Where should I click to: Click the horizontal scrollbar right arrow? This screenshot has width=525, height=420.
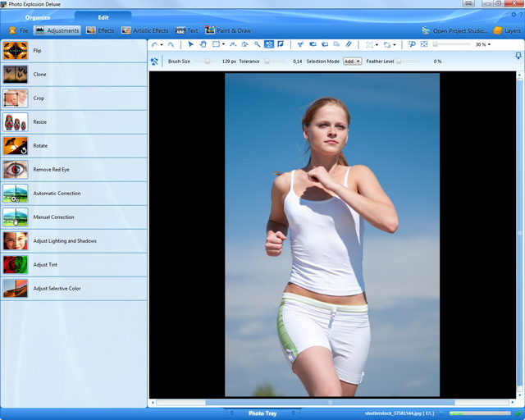coord(513,402)
